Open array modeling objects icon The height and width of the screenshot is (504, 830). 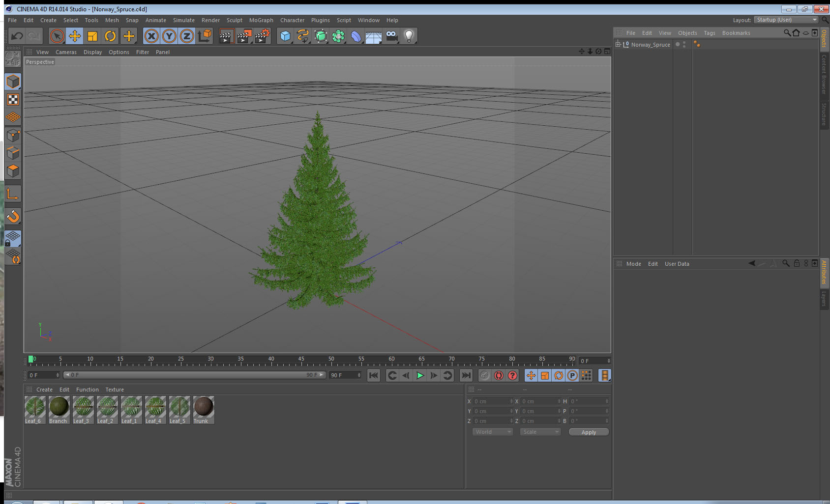point(338,36)
